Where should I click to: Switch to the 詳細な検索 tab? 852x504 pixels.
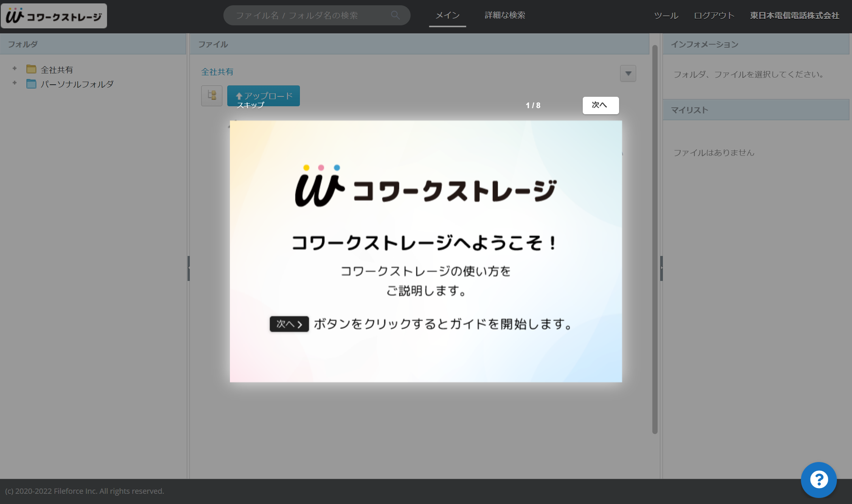pos(505,15)
